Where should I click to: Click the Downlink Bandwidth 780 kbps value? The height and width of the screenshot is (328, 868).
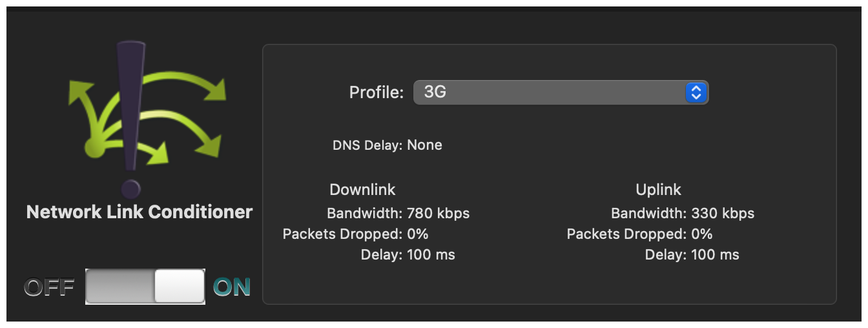point(438,213)
